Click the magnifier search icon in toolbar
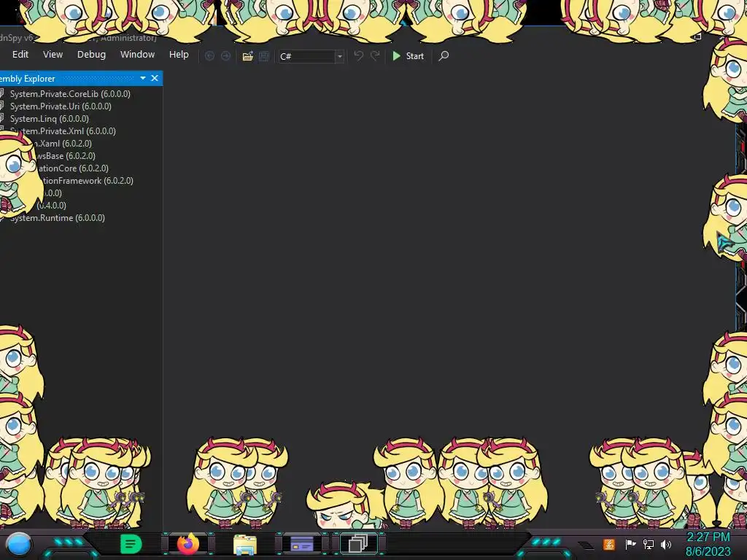The image size is (747, 560). 444,56
